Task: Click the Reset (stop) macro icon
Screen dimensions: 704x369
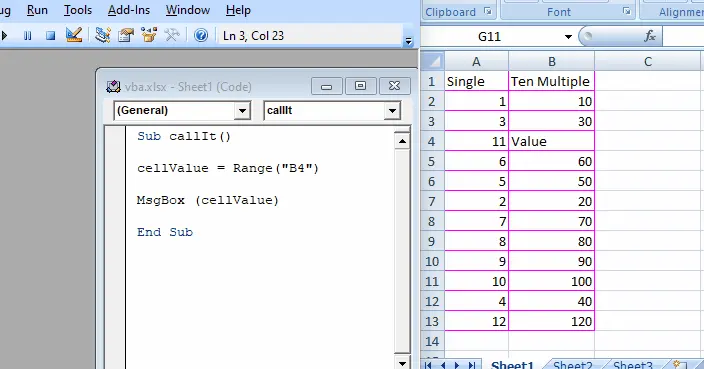Action: 50,35
